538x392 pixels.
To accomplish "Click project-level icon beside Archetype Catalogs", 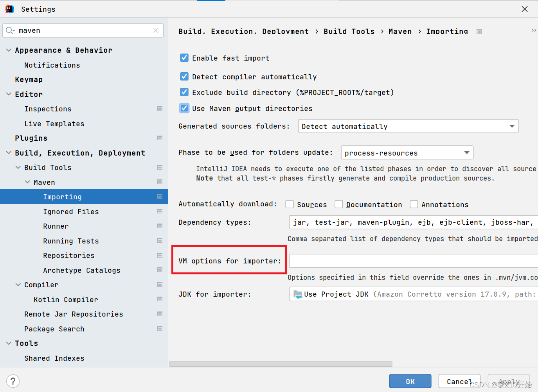I will click(x=160, y=270).
